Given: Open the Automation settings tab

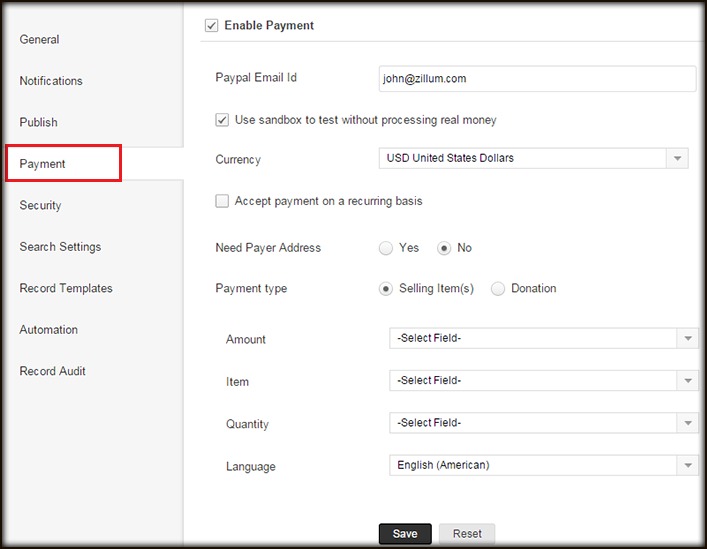Looking at the screenshot, I should click(49, 330).
